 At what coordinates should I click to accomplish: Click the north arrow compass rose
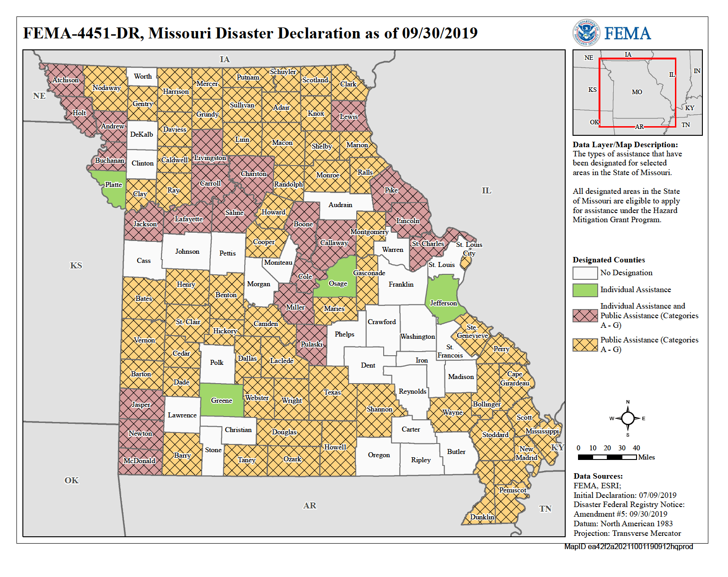tap(627, 418)
